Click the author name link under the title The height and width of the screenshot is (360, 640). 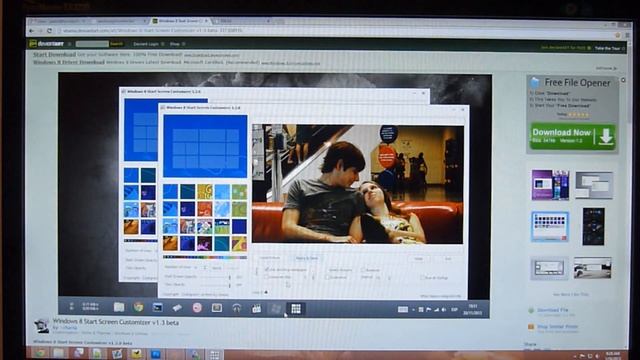(69, 328)
